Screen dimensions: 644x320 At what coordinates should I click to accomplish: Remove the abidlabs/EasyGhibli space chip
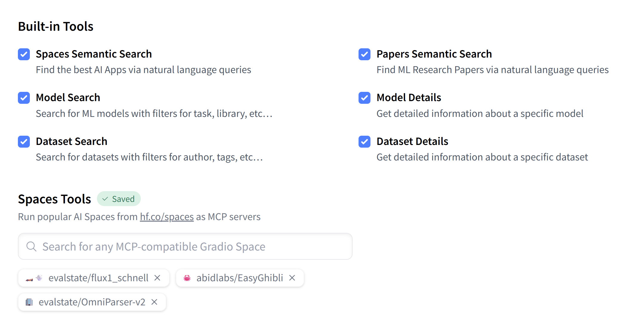292,278
